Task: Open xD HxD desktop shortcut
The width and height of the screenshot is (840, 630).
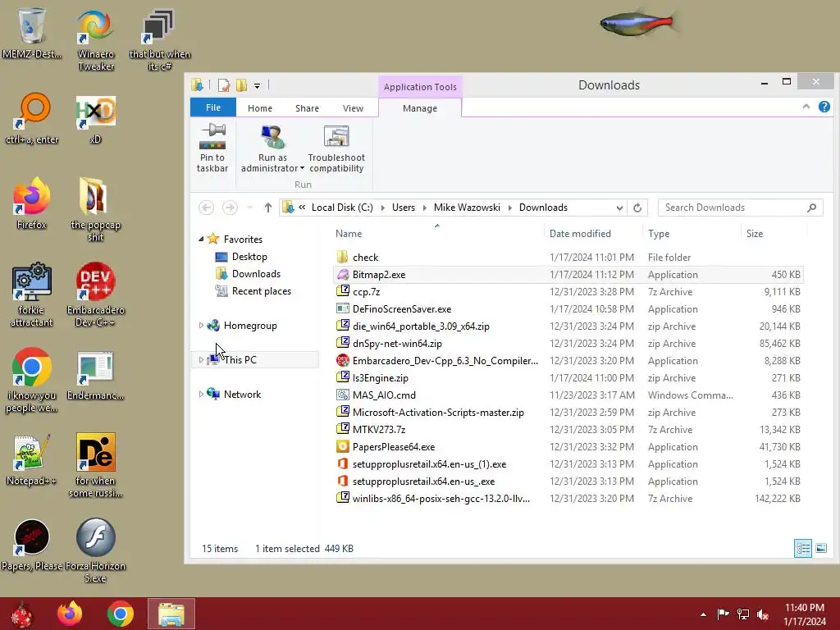Action: pos(95,120)
